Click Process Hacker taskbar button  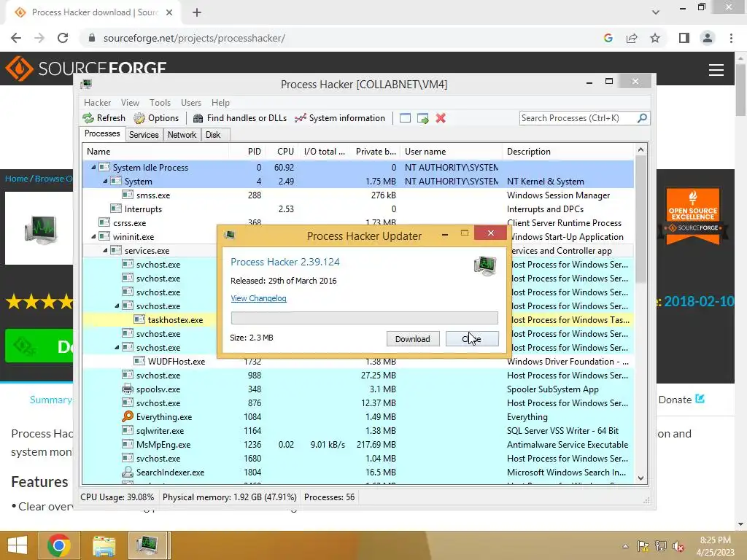point(147,545)
